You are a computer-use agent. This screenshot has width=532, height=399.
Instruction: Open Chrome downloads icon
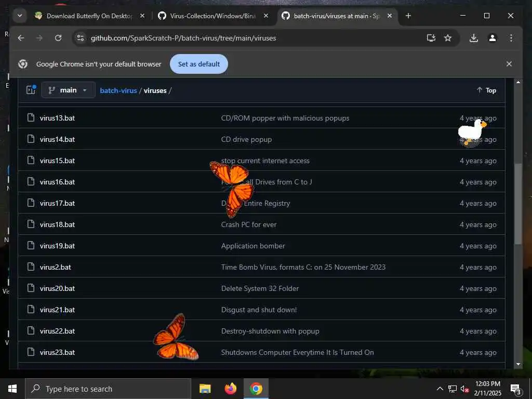[474, 38]
